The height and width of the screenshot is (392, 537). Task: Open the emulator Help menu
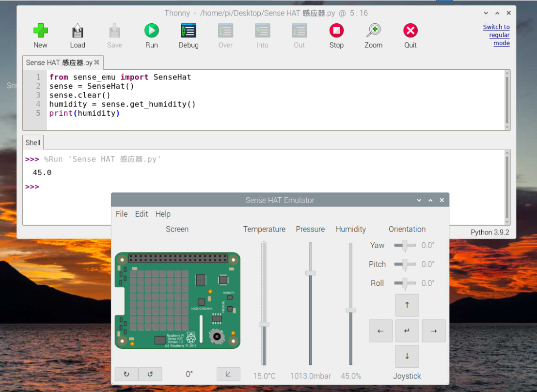[x=163, y=214]
